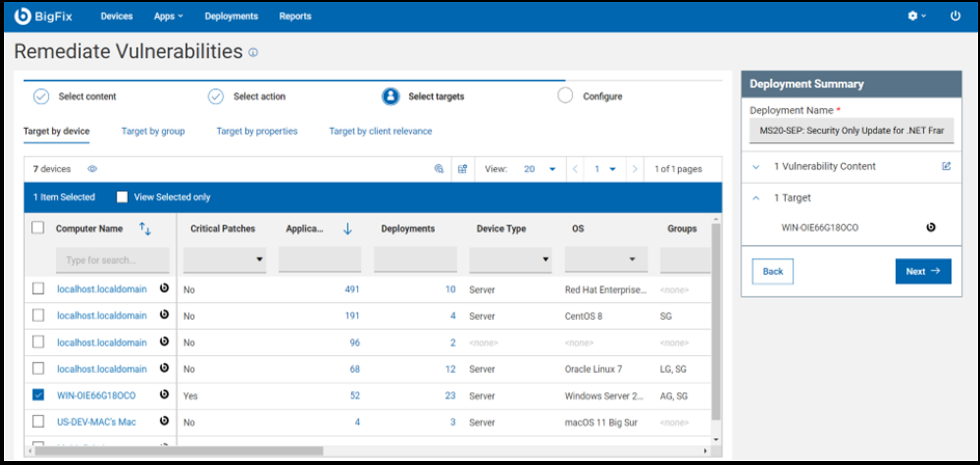Open the Deployments menu

[231, 16]
